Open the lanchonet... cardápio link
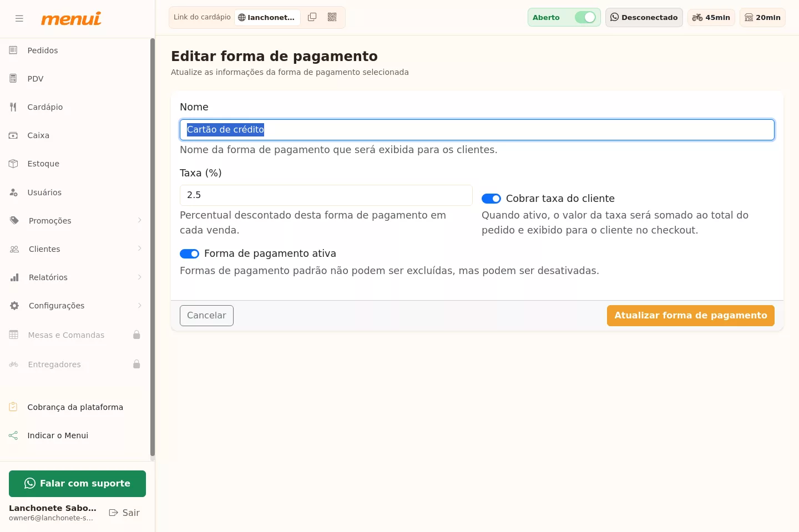The width and height of the screenshot is (799, 532). tap(267, 17)
